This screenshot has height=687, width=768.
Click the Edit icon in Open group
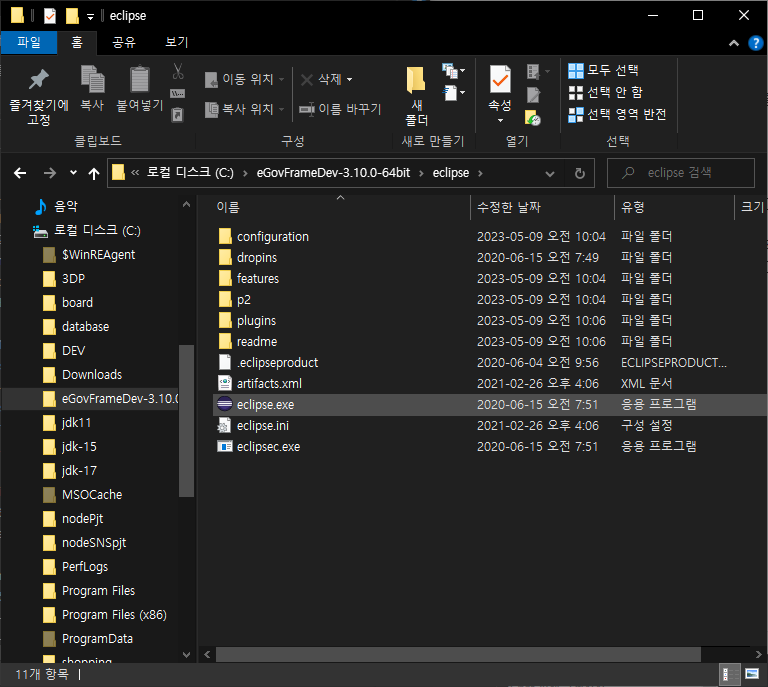533,95
